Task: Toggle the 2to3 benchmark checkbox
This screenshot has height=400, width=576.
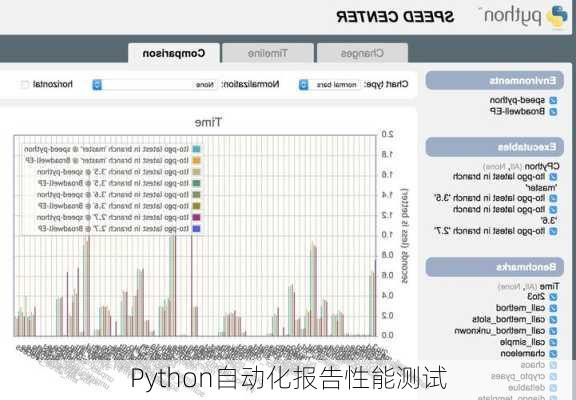Action: point(553,297)
